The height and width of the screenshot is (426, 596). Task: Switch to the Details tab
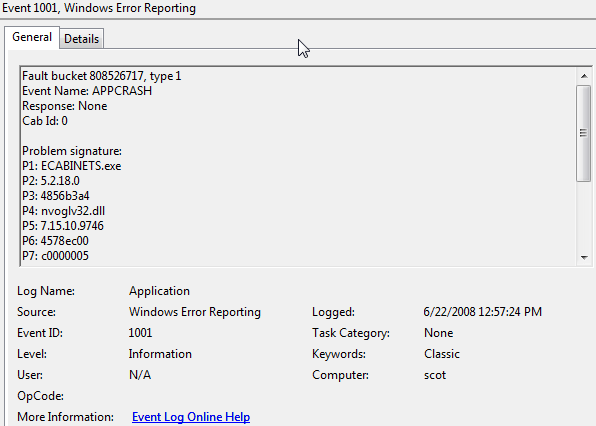[x=81, y=39]
